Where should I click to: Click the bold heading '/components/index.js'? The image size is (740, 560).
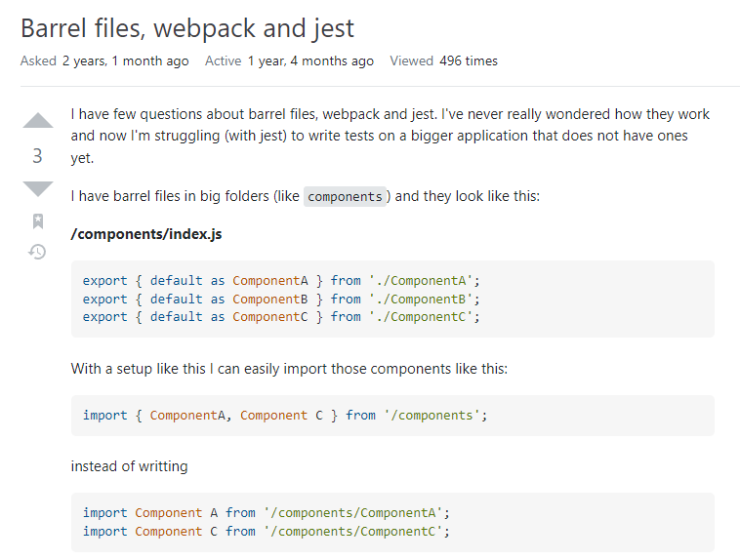tap(146, 234)
